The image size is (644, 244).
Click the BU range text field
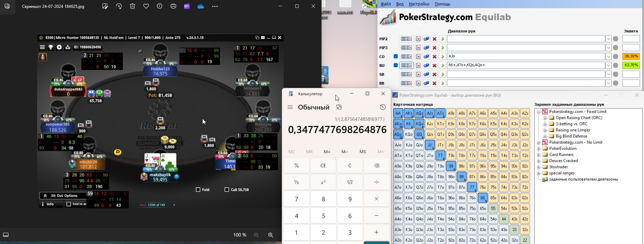[526, 65]
